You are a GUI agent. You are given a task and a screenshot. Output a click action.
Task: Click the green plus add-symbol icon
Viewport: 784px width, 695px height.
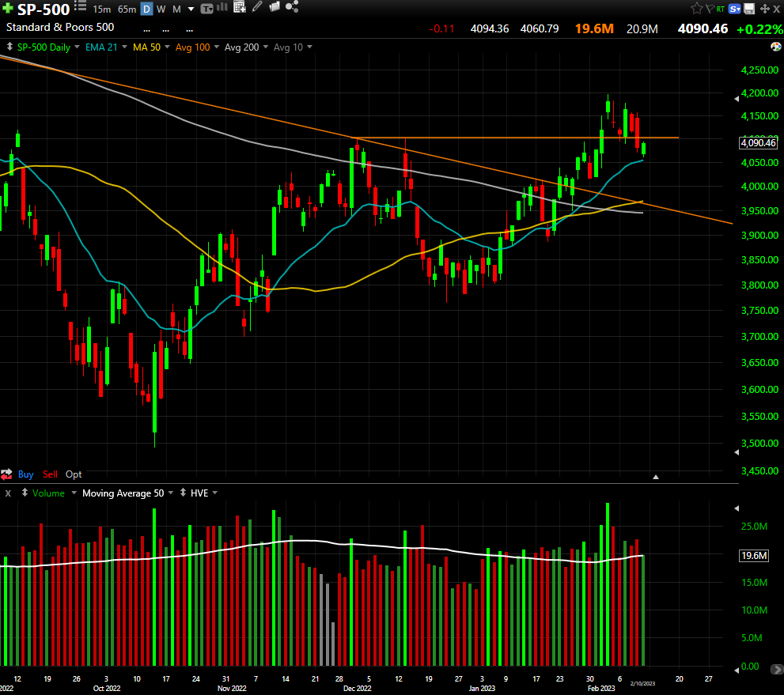[7, 9]
